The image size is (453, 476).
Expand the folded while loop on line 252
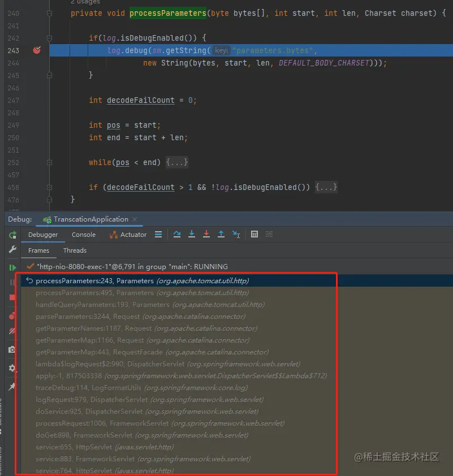(50, 163)
